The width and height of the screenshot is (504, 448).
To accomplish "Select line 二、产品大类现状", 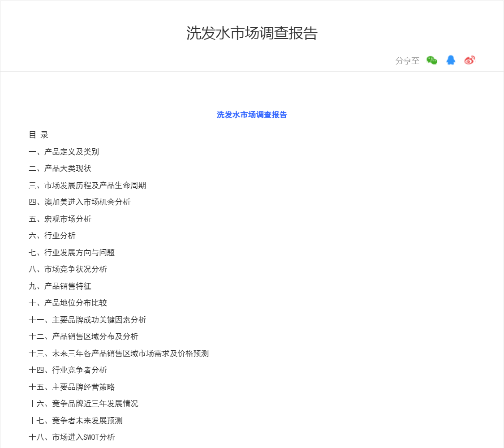I will pos(60,168).
